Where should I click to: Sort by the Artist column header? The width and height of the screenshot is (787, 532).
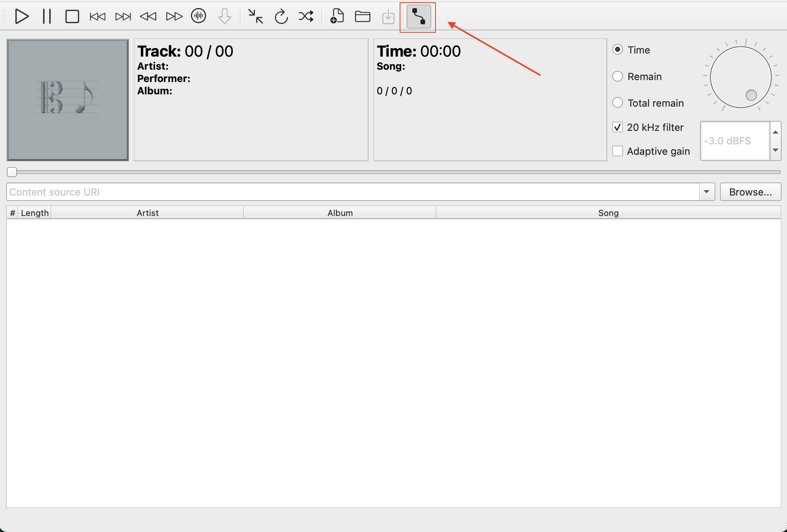[x=147, y=213]
